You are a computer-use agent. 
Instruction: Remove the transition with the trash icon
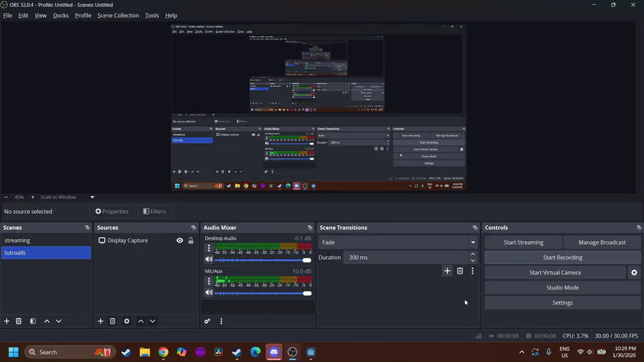tap(460, 271)
